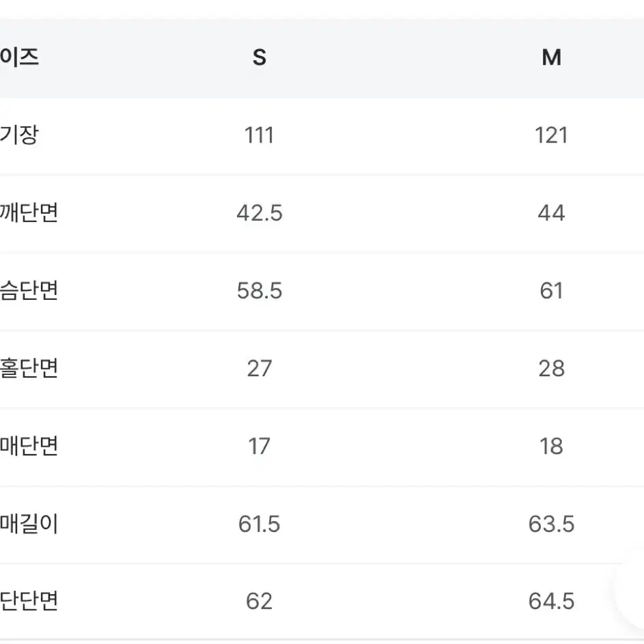Click the 기장 row label
Viewport: 644px width, 644px height.
pyautogui.click(x=19, y=135)
